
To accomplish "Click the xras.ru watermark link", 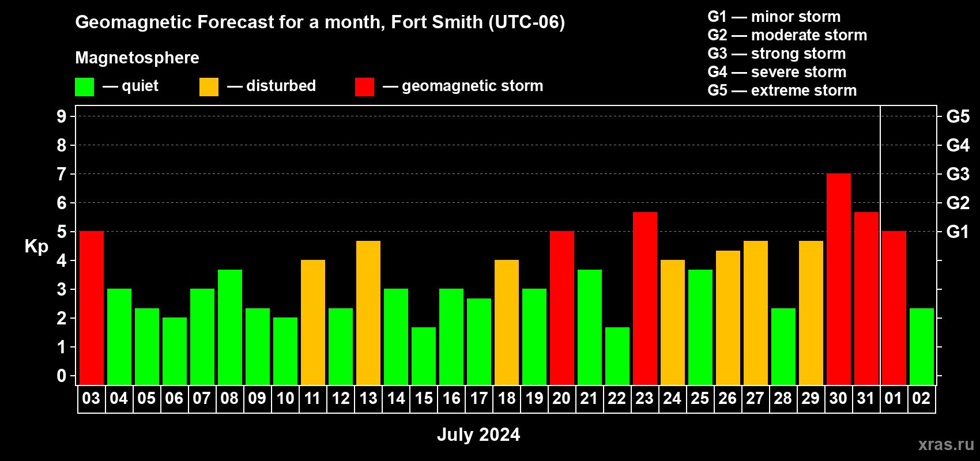I will (x=946, y=444).
